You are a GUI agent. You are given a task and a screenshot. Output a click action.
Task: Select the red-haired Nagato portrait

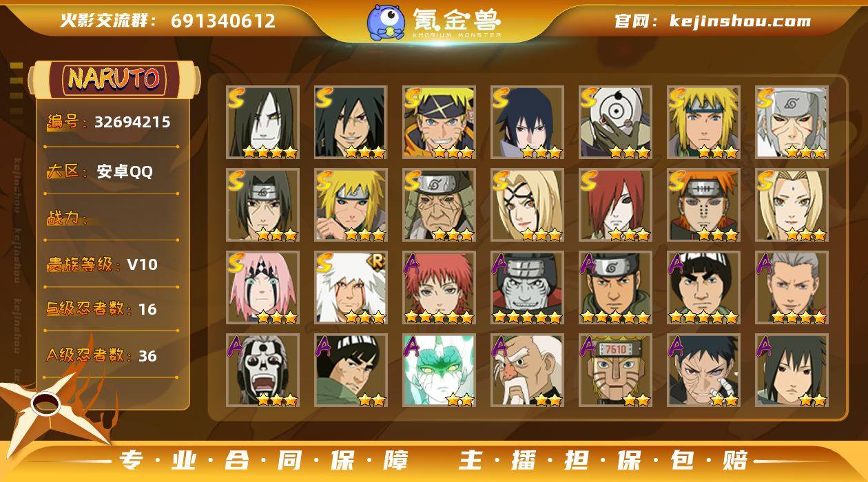tap(615, 205)
